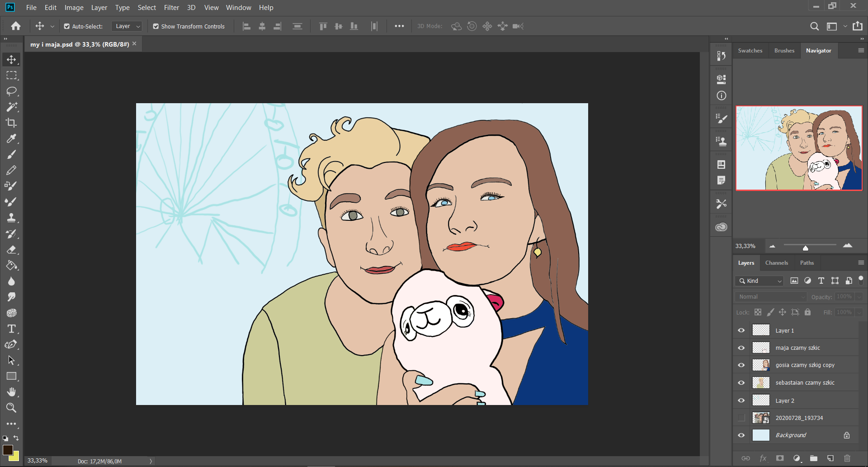Select the Eraser tool
Image resolution: width=868 pixels, height=467 pixels.
11,249
